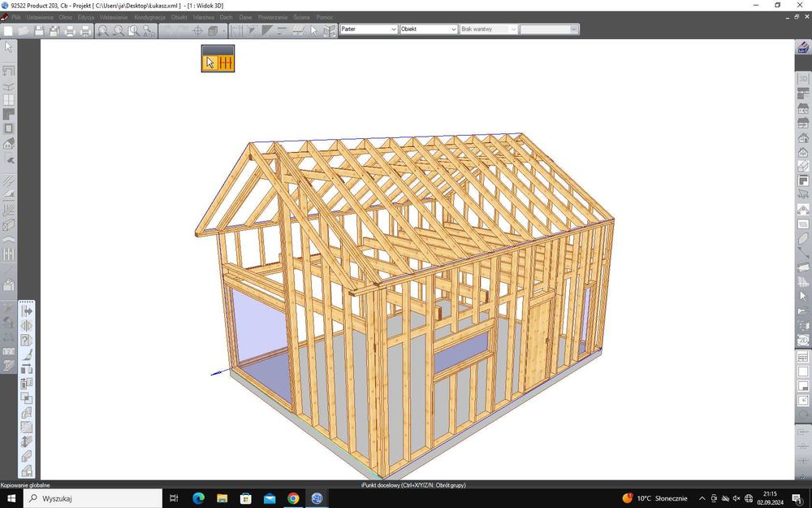Click the roof outline icon in right toolbar
Image resolution: width=812 pixels, height=508 pixels.
point(803,210)
